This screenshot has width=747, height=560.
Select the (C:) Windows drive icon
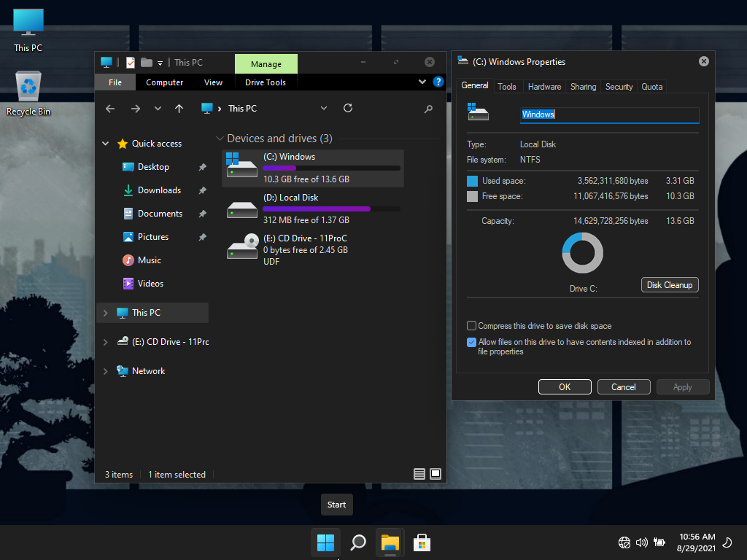[241, 165]
